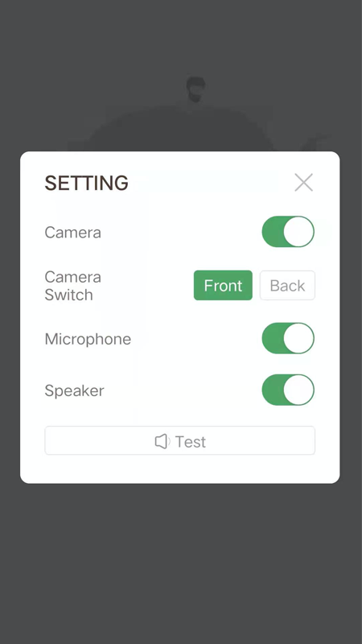
Task: Dismiss dialog by clicking dark backdrop below
Action: tap(180, 563)
